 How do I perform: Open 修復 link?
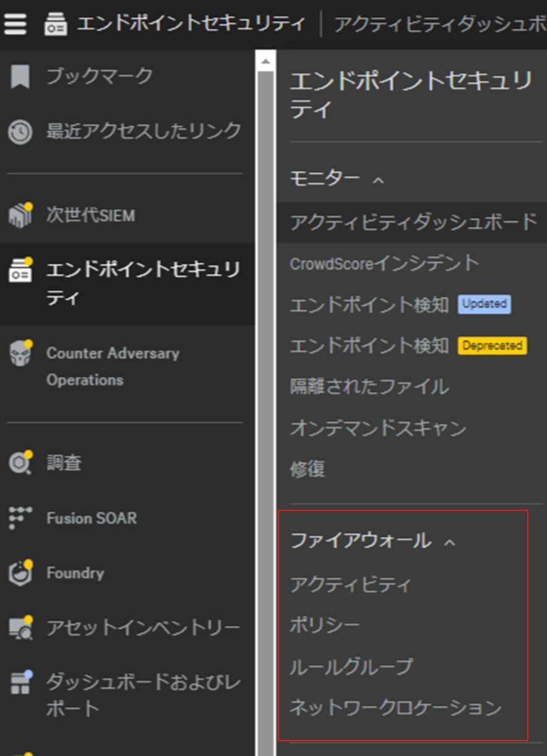coord(308,469)
